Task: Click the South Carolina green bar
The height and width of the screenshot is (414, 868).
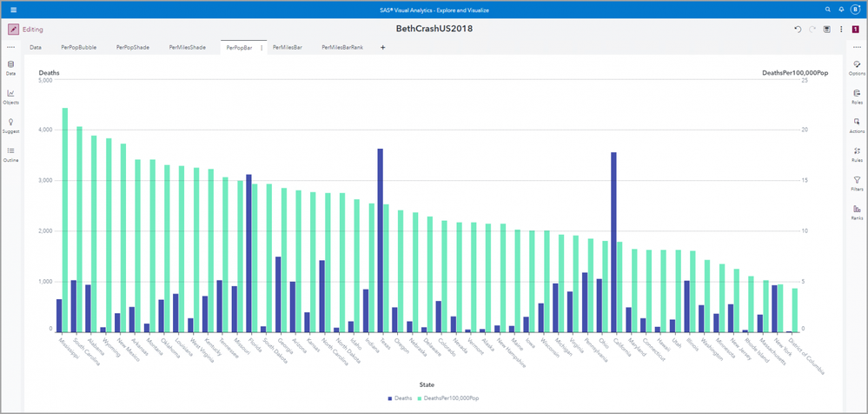Action: point(79,229)
